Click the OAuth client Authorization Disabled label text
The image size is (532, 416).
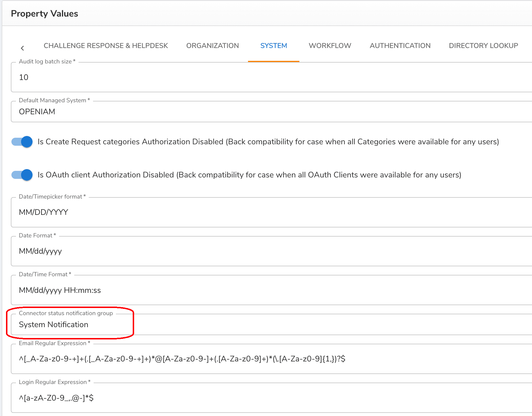point(249,175)
